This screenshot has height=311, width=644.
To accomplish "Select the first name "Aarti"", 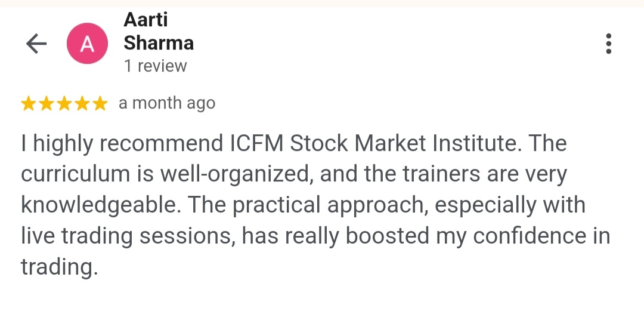I will click(145, 20).
